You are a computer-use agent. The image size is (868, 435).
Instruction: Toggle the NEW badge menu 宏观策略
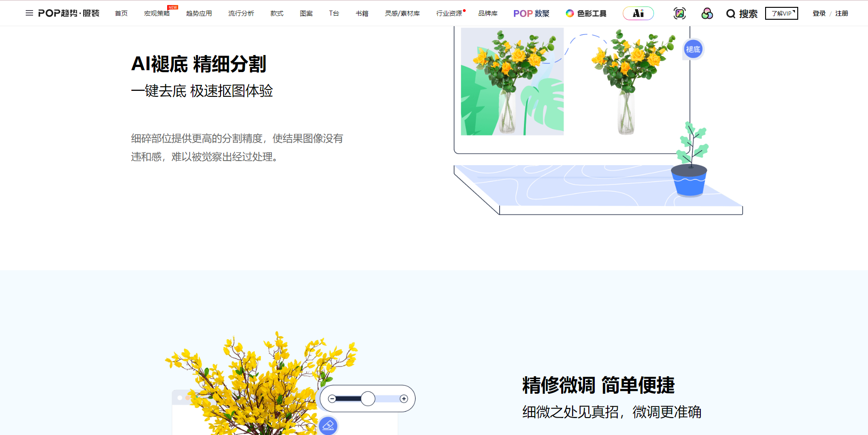158,13
